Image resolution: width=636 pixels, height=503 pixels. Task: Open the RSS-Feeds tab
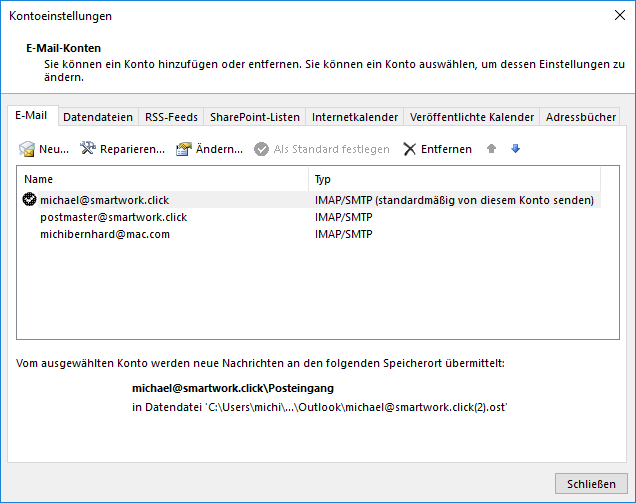(x=171, y=117)
